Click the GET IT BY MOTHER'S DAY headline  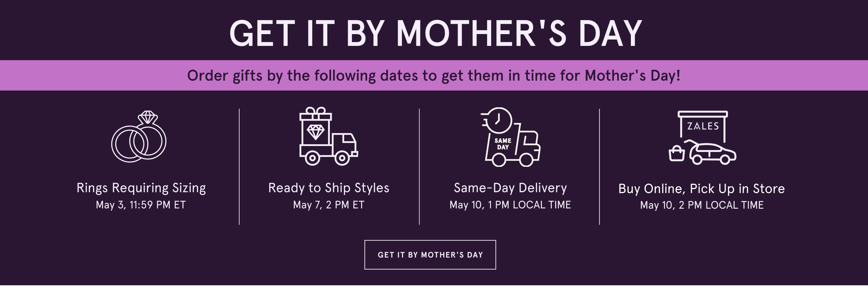(434, 32)
